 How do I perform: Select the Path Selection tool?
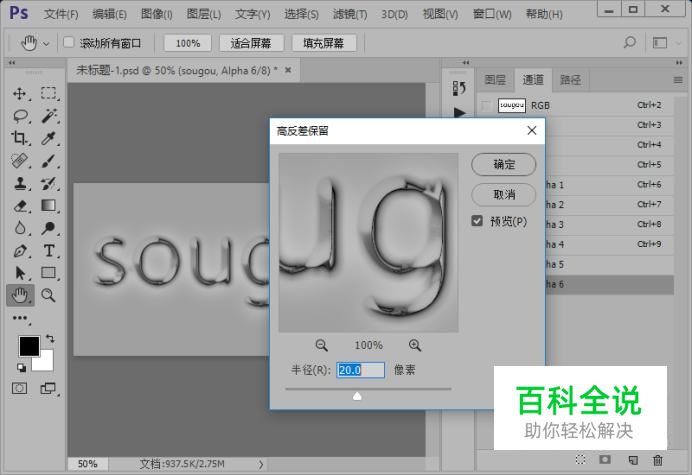[19, 273]
